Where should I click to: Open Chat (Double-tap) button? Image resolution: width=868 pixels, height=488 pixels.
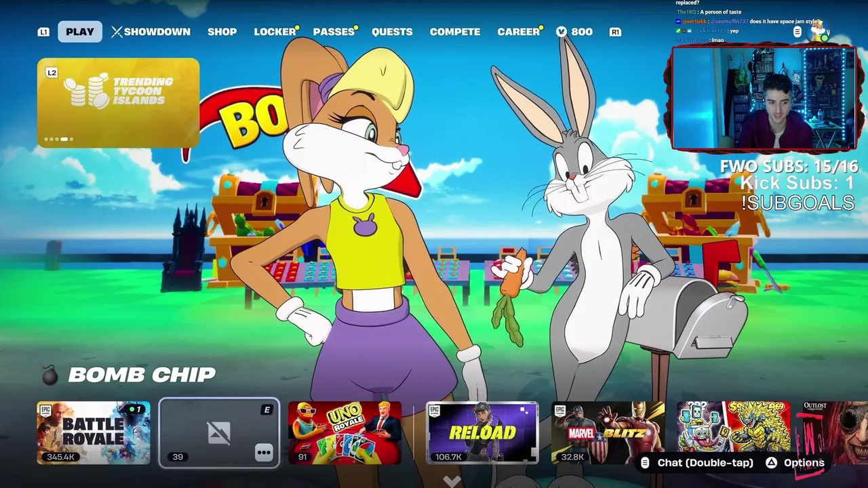coord(696,463)
